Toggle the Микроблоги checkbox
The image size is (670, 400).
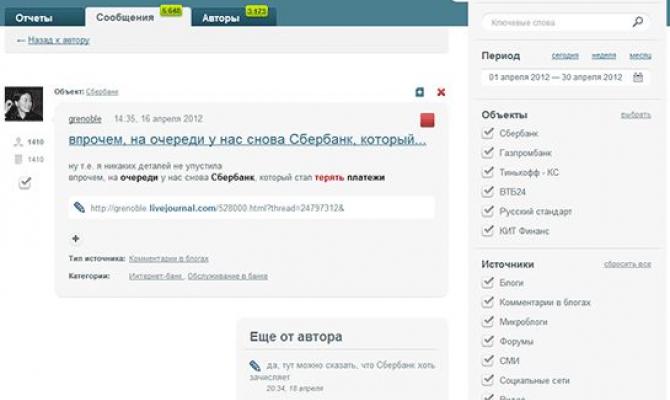click(488, 321)
